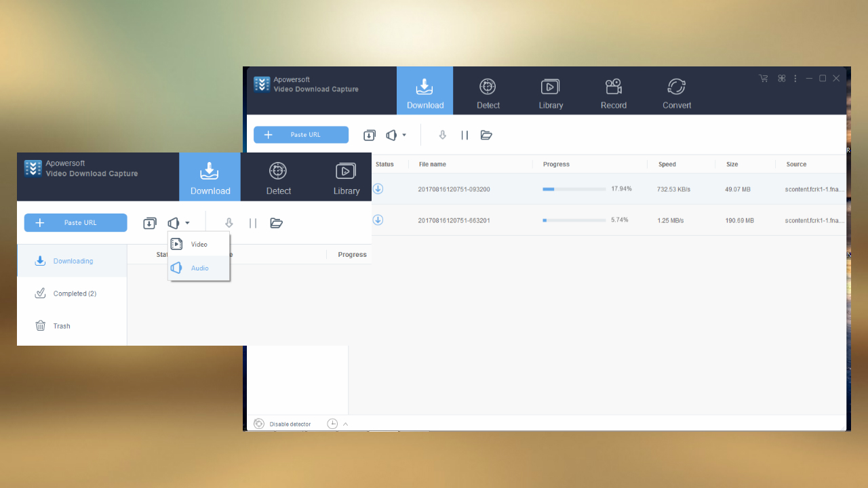This screenshot has width=868, height=488.
Task: Click the source cell in the 49.07 MB row
Action: click(x=815, y=189)
